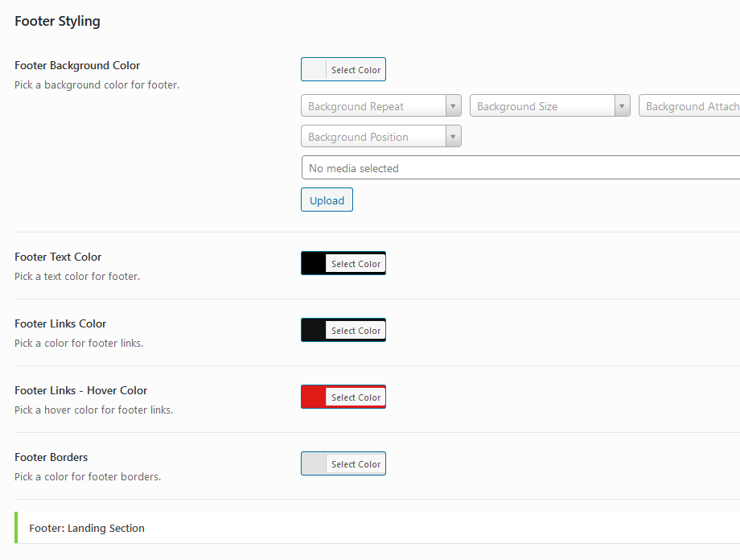Click the Footer Background Color swatch
Screen dimensions: 740x560
click(x=314, y=70)
